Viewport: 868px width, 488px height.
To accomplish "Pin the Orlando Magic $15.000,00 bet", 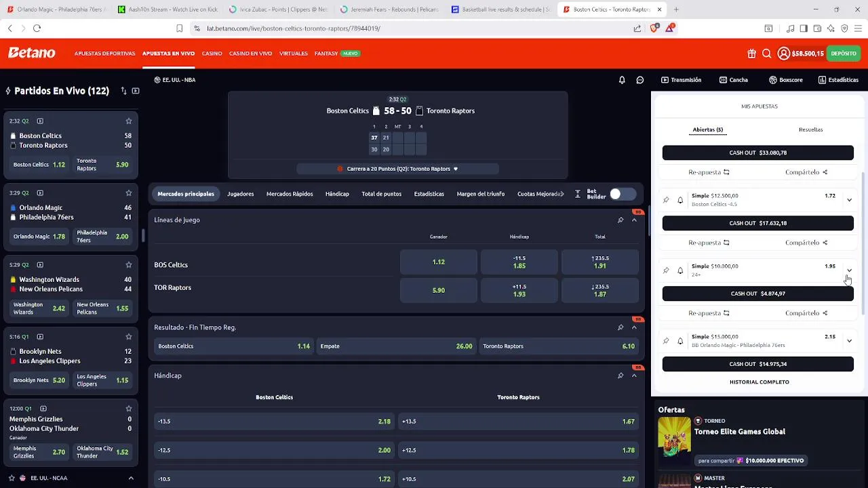I will point(666,341).
